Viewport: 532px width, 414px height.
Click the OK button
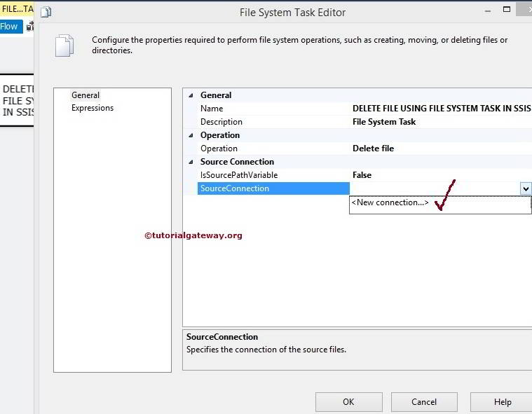coord(349,402)
